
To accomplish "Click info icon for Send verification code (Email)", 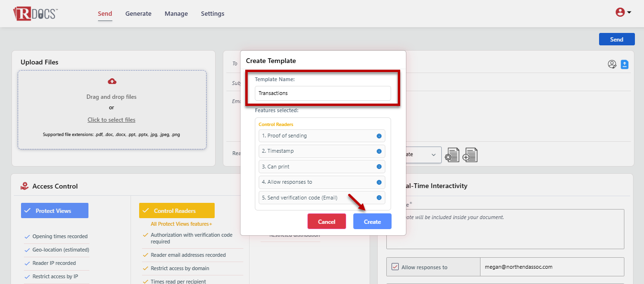I will pos(379,198).
